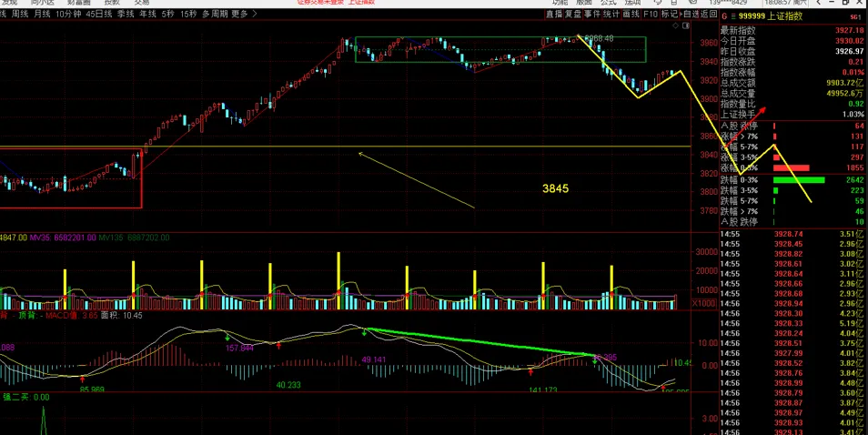
Task: Click the green 跌幅 0-3% distribution bar
Action: (x=799, y=180)
